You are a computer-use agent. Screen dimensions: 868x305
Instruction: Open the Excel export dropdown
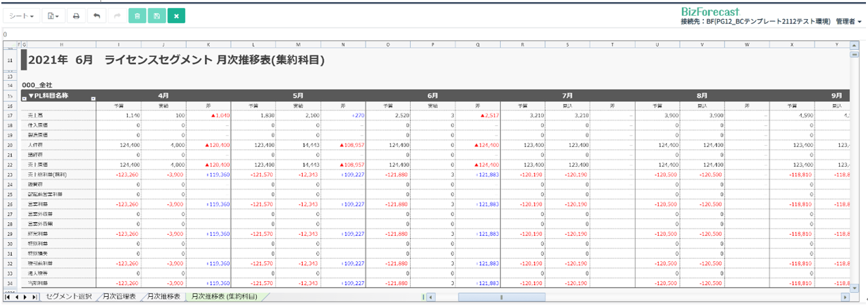pyautogui.click(x=53, y=16)
